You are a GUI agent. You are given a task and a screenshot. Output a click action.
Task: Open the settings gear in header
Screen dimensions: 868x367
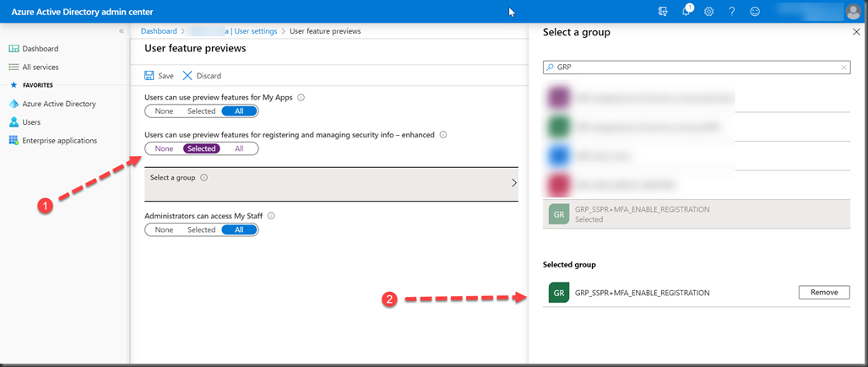709,11
